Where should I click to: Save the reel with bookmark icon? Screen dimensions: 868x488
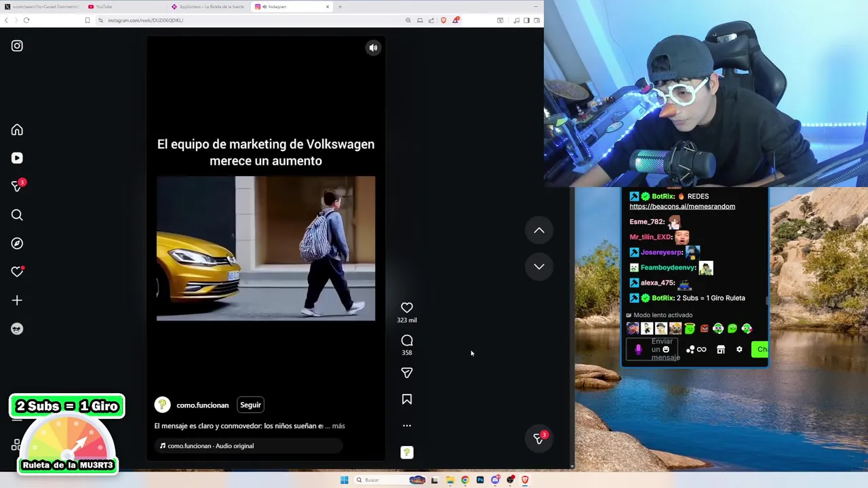pos(407,399)
